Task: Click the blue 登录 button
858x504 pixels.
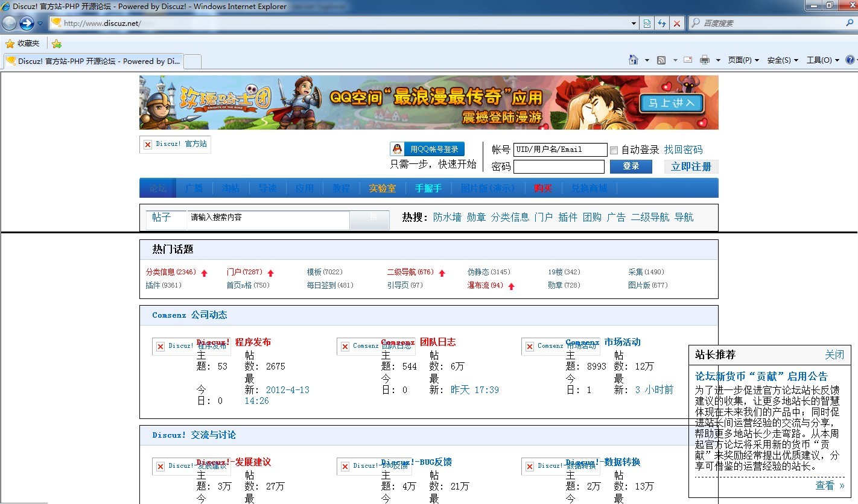Action: [x=631, y=166]
